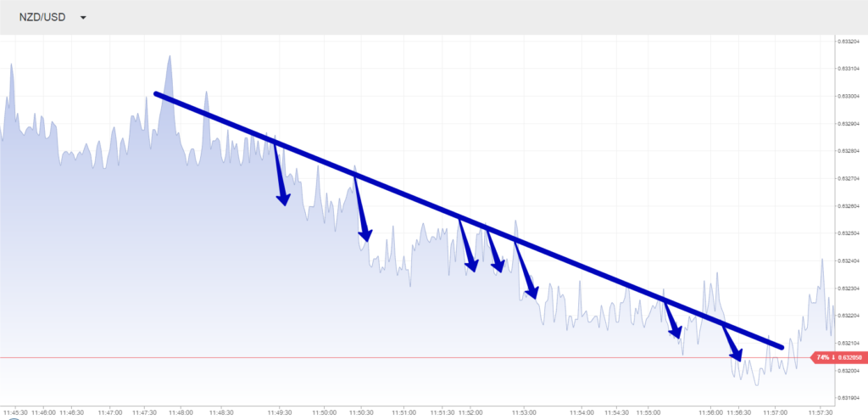Click the dropdown arrow beside NZD/USD
The height and width of the screenshot is (420, 868).
point(83,18)
